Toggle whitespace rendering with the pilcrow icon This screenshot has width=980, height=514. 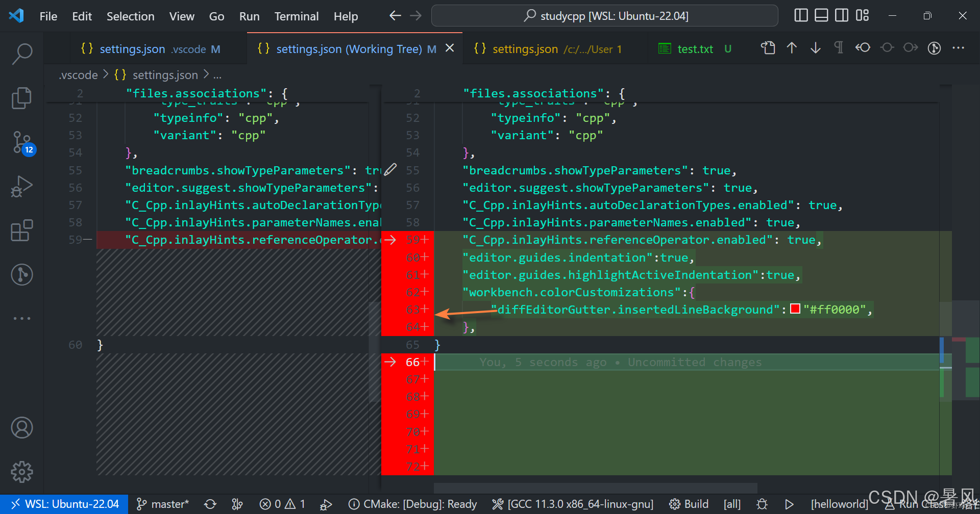point(838,47)
